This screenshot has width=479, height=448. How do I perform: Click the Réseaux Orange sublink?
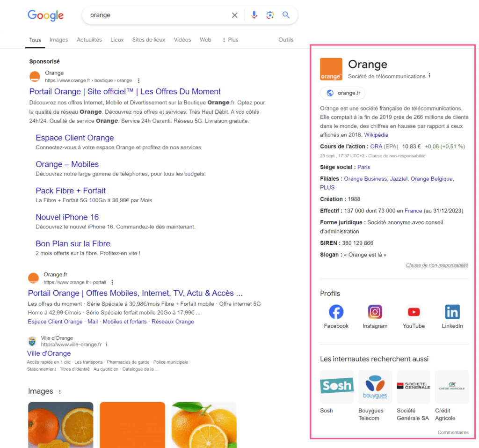point(173,322)
